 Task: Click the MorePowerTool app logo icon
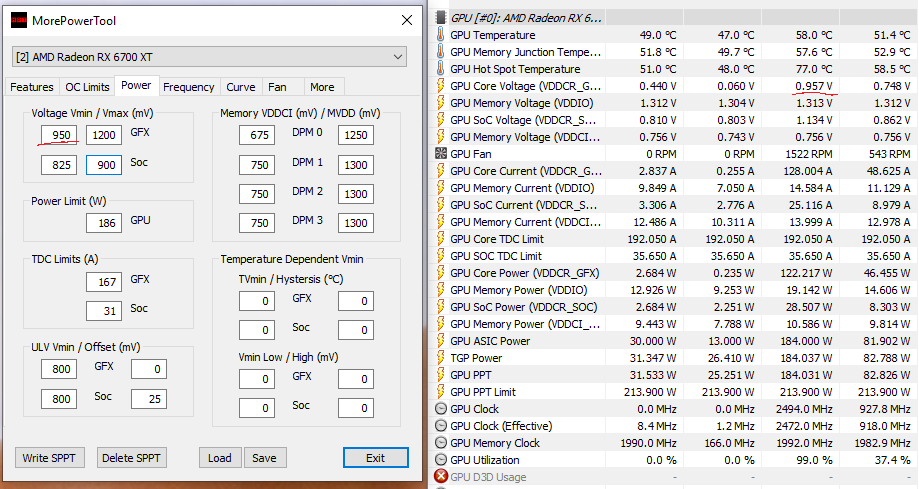click(19, 21)
